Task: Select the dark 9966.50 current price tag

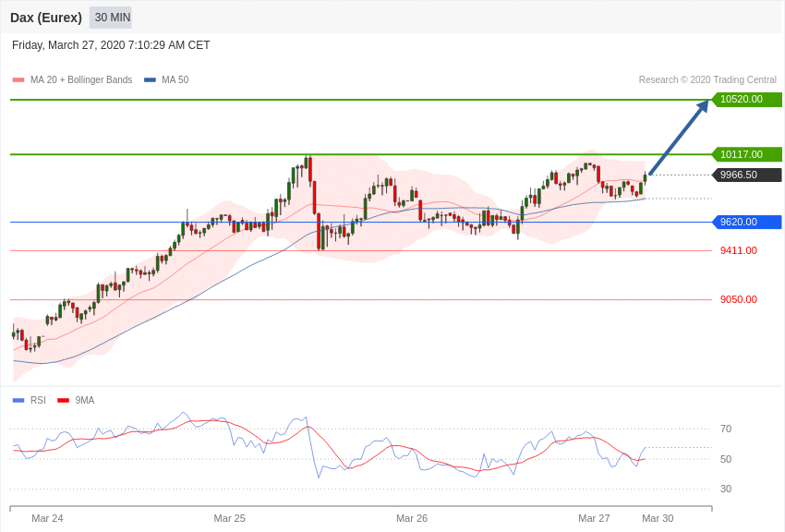Action: pos(746,175)
